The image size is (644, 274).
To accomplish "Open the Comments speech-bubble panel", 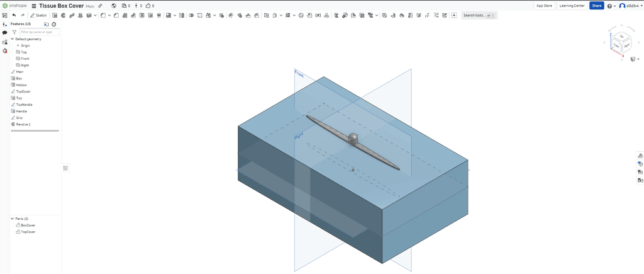I will click(x=5, y=33).
